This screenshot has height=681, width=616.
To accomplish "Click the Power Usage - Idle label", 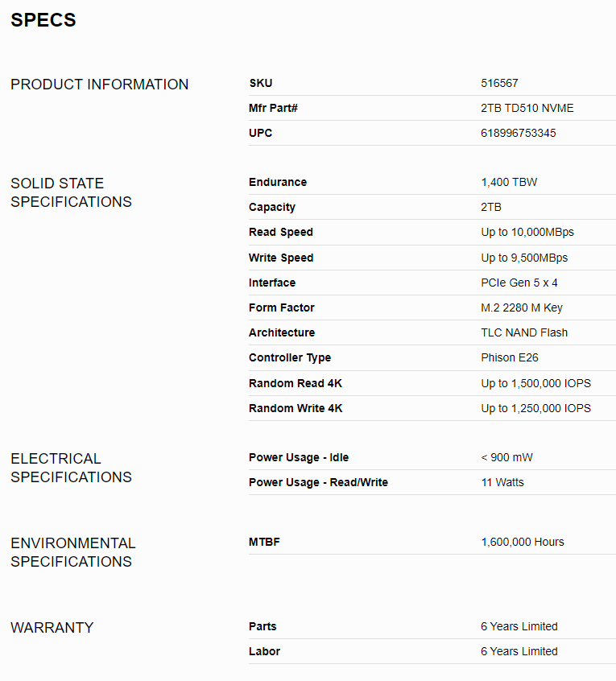I will (x=299, y=457).
